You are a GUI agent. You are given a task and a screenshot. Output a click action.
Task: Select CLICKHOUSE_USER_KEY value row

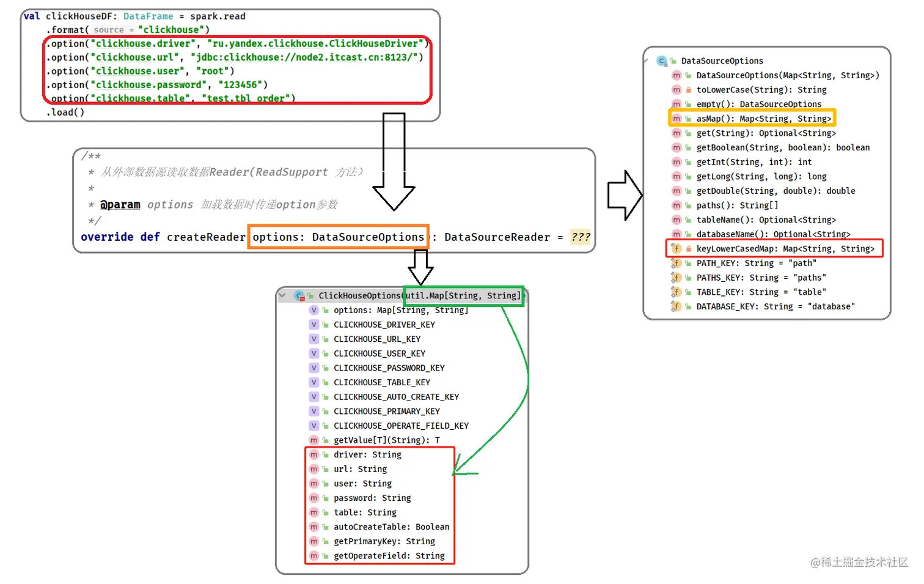pos(367,353)
